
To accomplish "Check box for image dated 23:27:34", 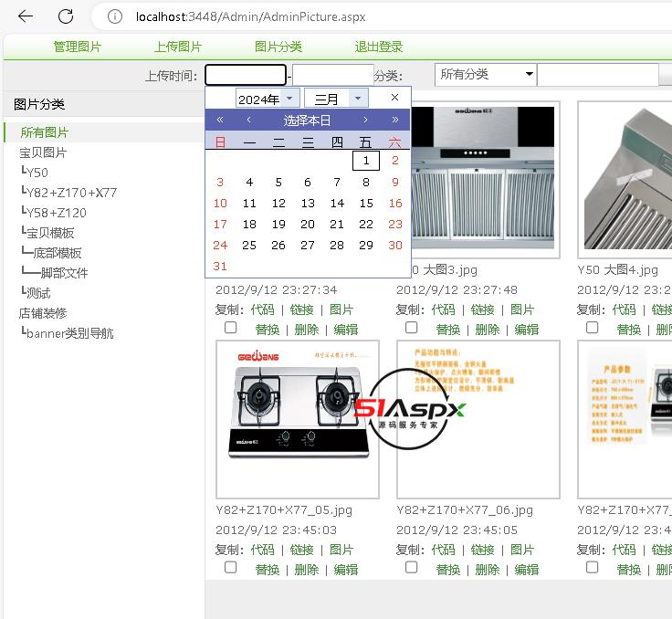I will [x=231, y=328].
